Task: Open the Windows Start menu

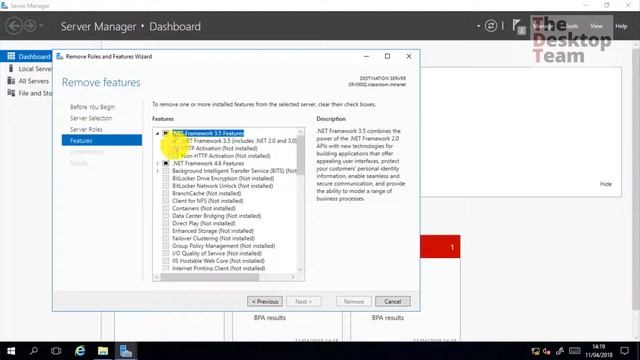Action: tap(11, 351)
